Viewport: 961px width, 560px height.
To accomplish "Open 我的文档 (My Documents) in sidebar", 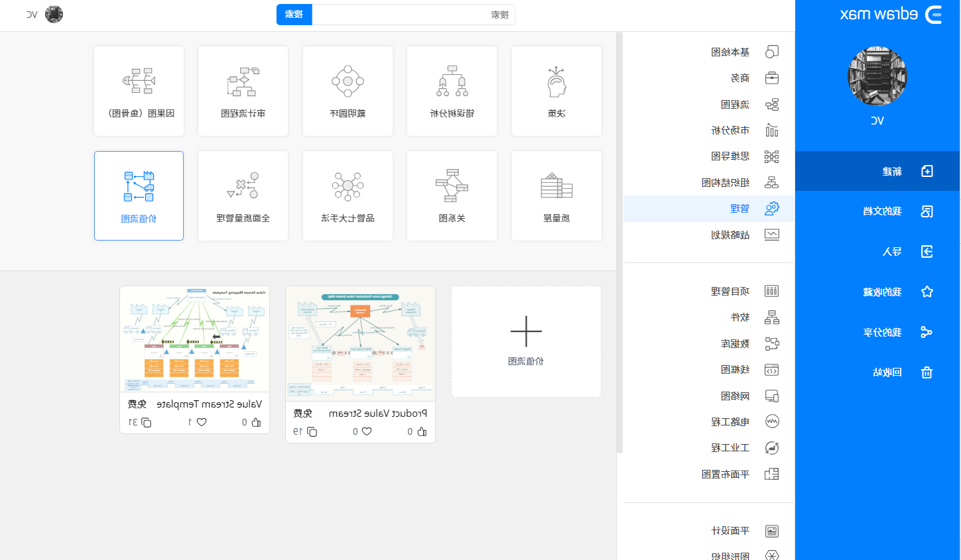I will point(877,211).
